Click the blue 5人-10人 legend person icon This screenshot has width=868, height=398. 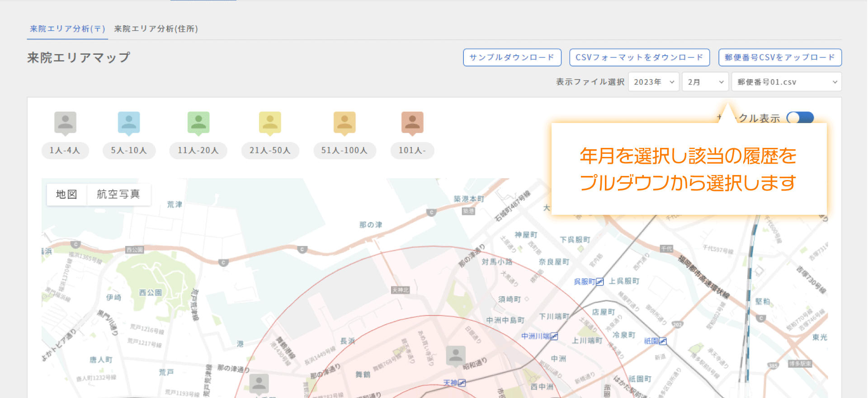tap(129, 123)
